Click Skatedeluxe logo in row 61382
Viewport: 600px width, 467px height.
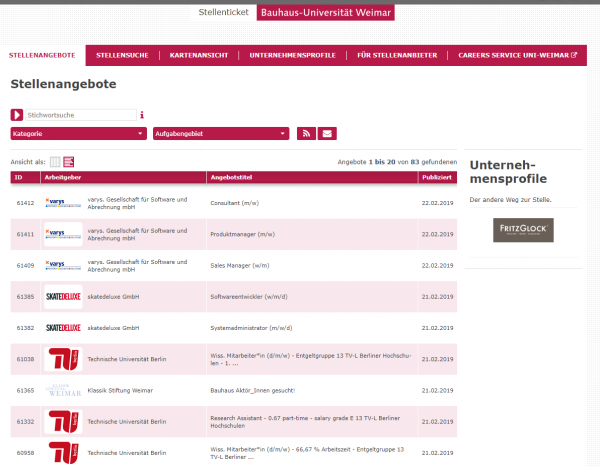point(63,328)
